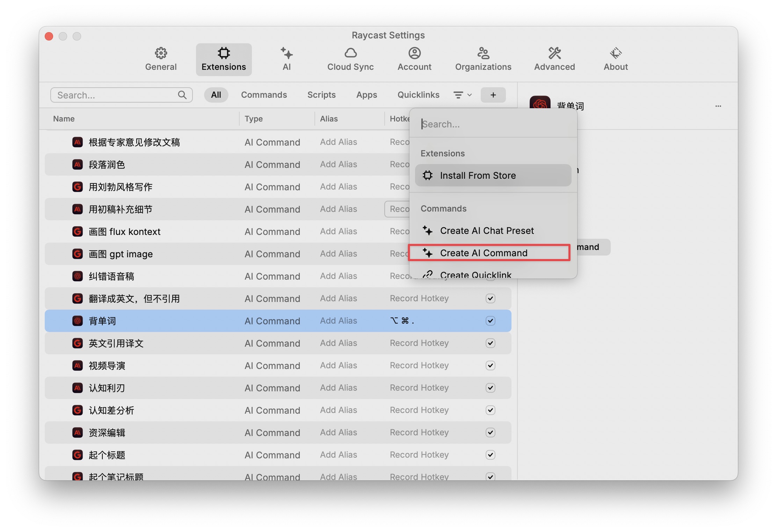The image size is (777, 532).
Task: Click the 根据专家意见修改文稿 command icon
Action: pos(78,142)
